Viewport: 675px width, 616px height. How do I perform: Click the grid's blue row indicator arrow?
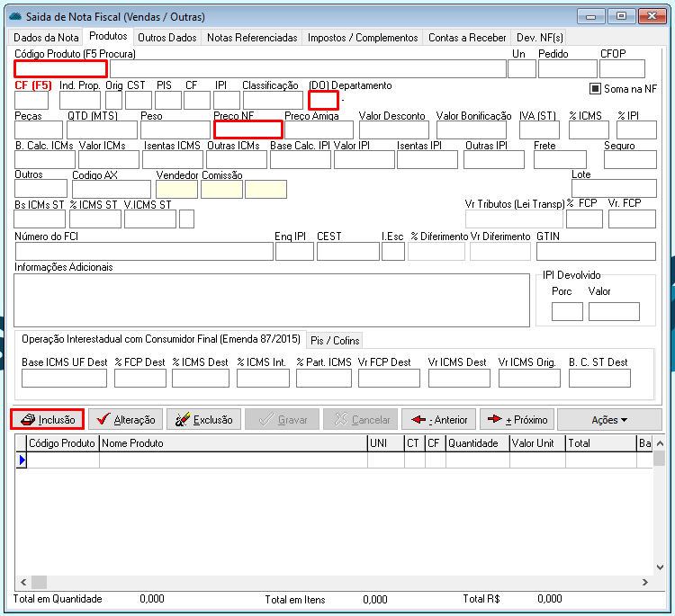22,460
